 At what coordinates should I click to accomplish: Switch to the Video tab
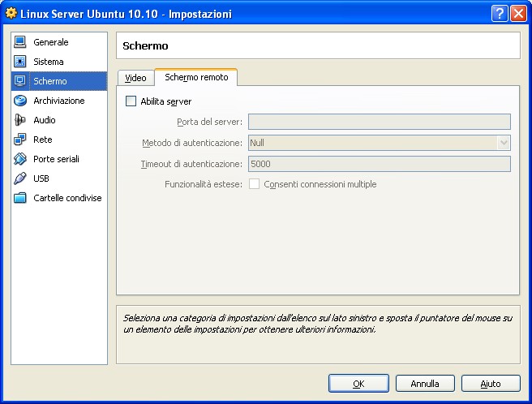pos(135,78)
